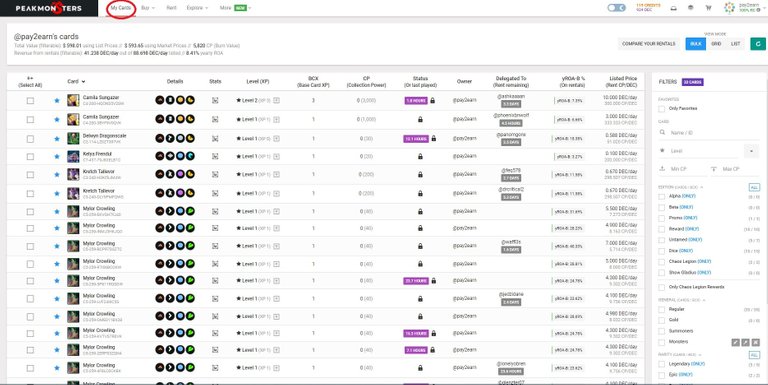Screen dimensions: 768x385
Task: Toggle favorite star for Delwyn Dragonscale
Action: pos(57,139)
